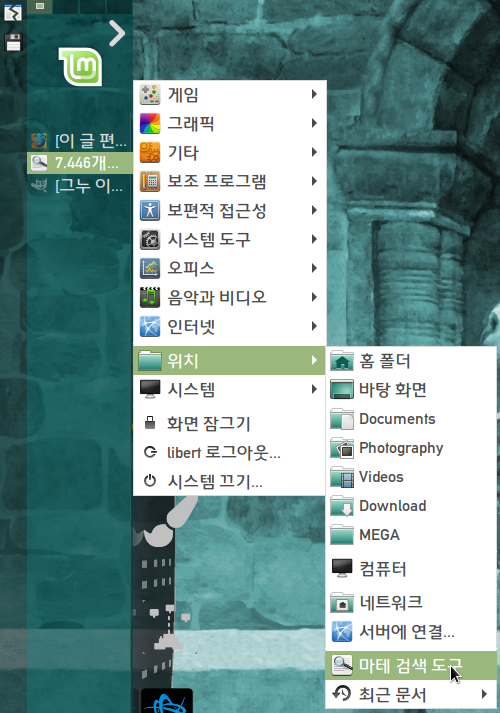500x713 pixels.
Task: Click the 마테 검색 도구 magnifier icon
Action: tap(342, 666)
